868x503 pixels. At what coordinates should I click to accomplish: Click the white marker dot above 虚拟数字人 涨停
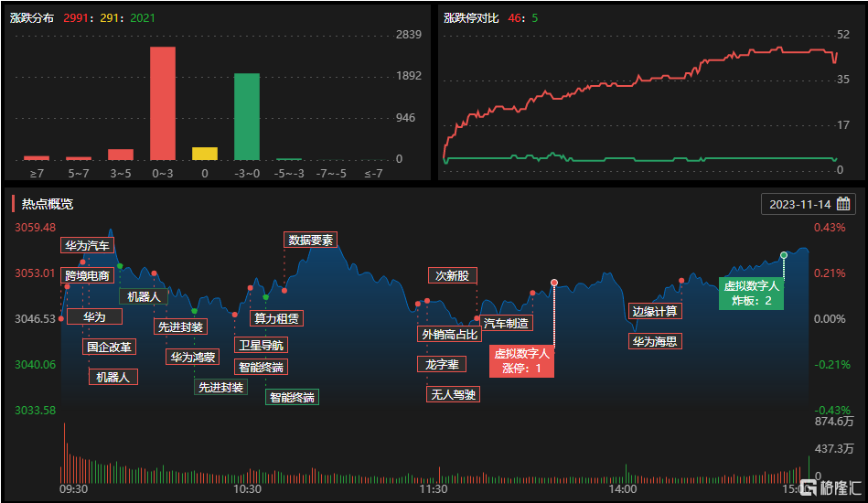click(x=554, y=283)
